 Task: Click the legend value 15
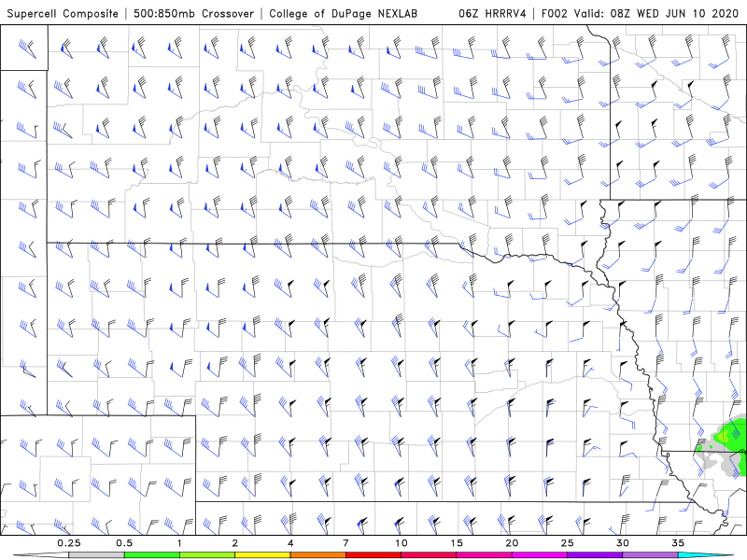[457, 543]
